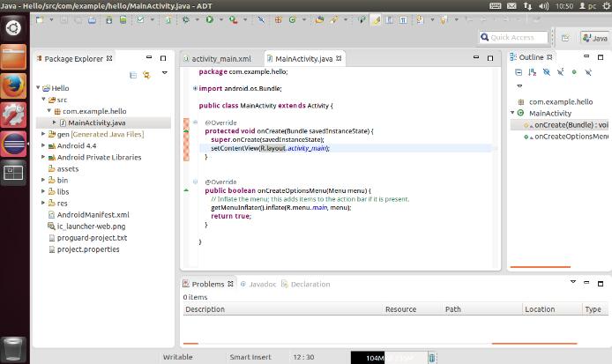This screenshot has height=364, width=612.
Task: Toggle Hide Non-Public Members in Outline
Action: coord(574,72)
